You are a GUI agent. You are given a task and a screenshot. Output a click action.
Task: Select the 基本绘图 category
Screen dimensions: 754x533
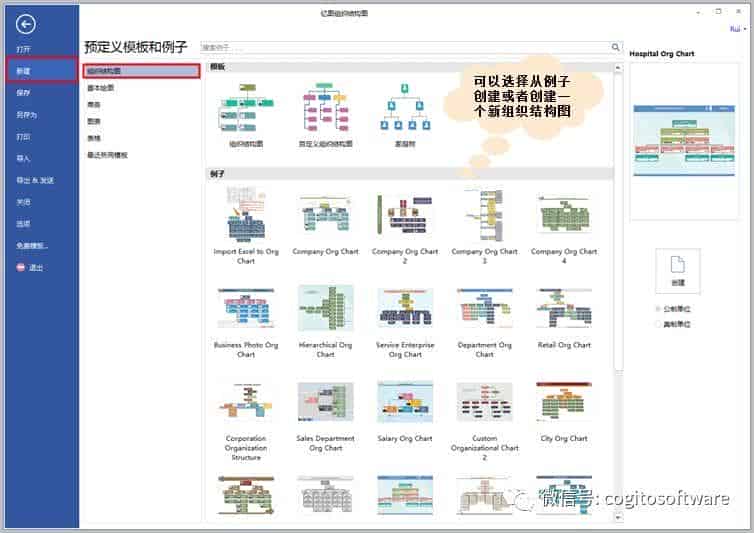pos(101,88)
